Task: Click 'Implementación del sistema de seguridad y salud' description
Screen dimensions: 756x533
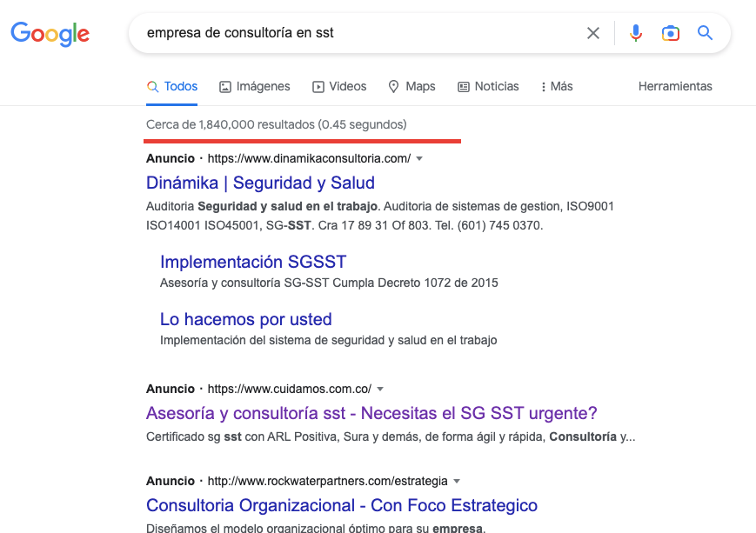Action: click(328, 340)
